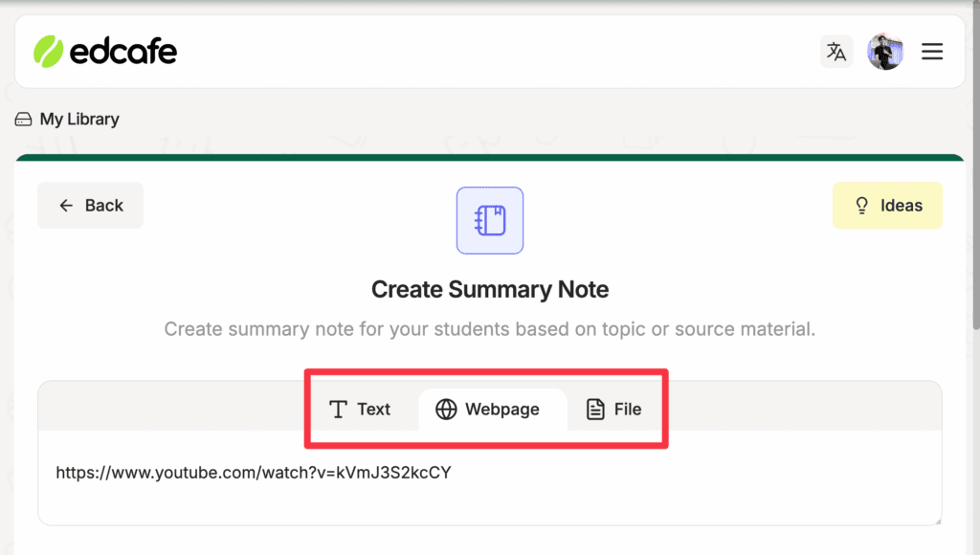This screenshot has width=980, height=555.
Task: Switch to the File tab
Action: (x=614, y=410)
